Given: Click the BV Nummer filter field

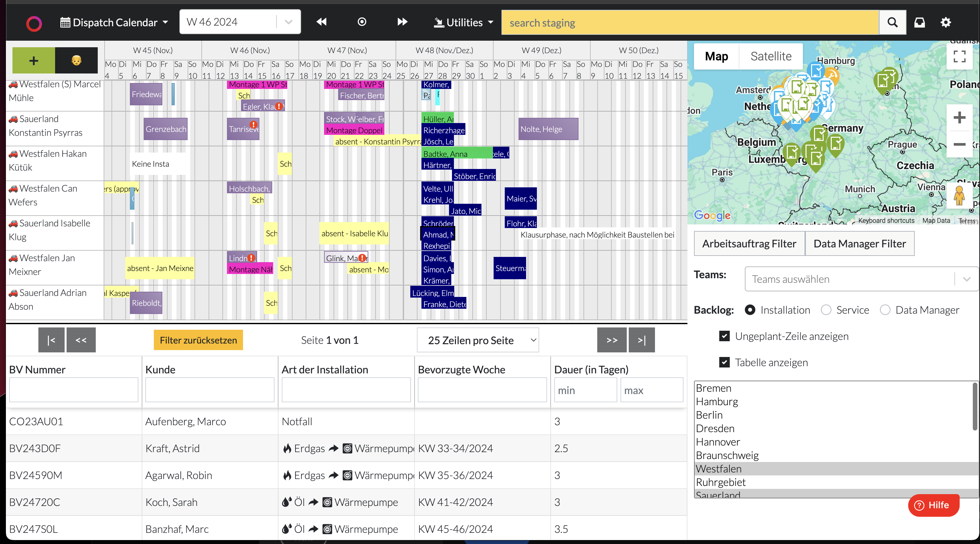Looking at the screenshot, I should click(73, 390).
